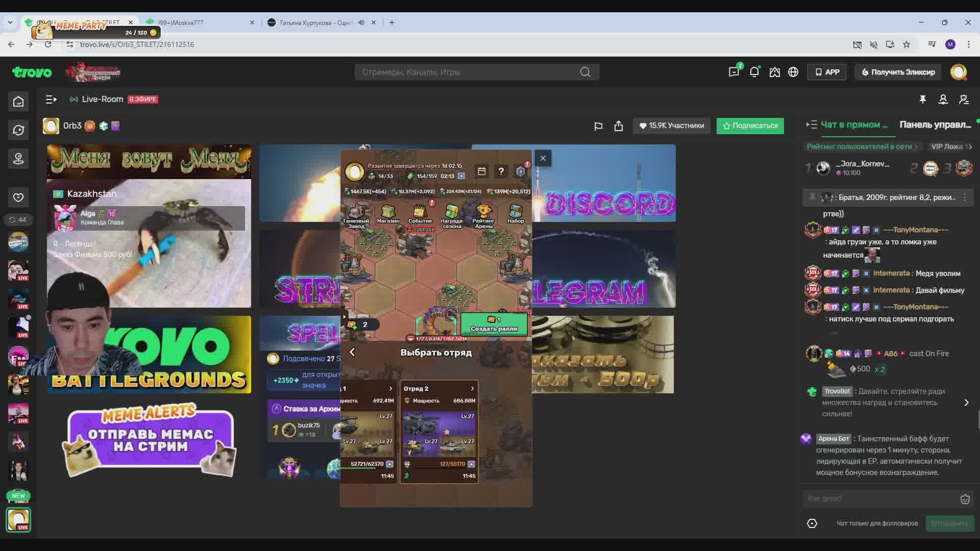Screen dimensions: 980x551
Task: Open the Рейтинг Арены trophy icon
Action: [x=483, y=216]
